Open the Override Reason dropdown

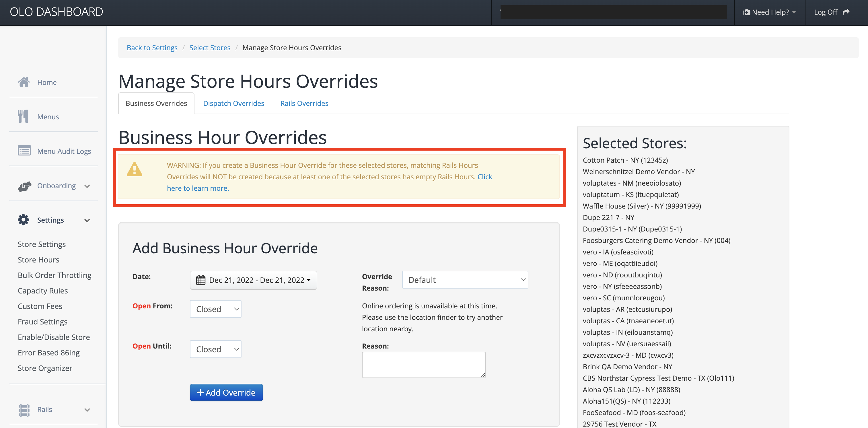coord(465,280)
